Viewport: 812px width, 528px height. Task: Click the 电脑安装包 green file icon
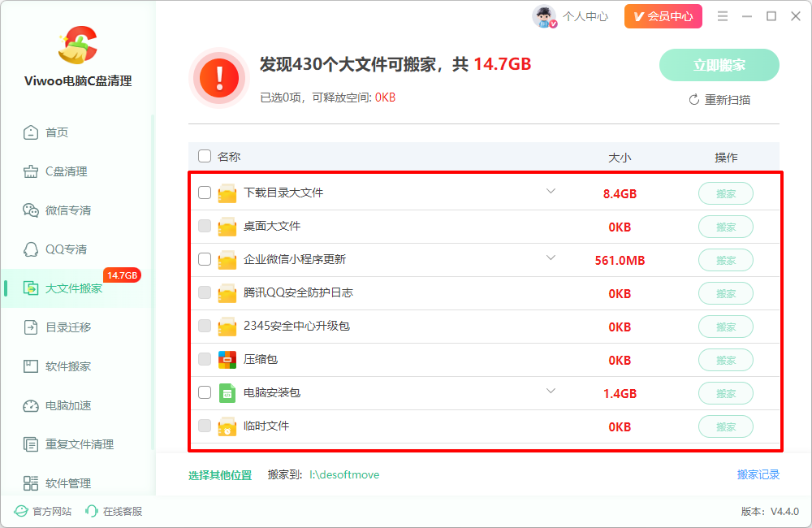click(x=227, y=393)
